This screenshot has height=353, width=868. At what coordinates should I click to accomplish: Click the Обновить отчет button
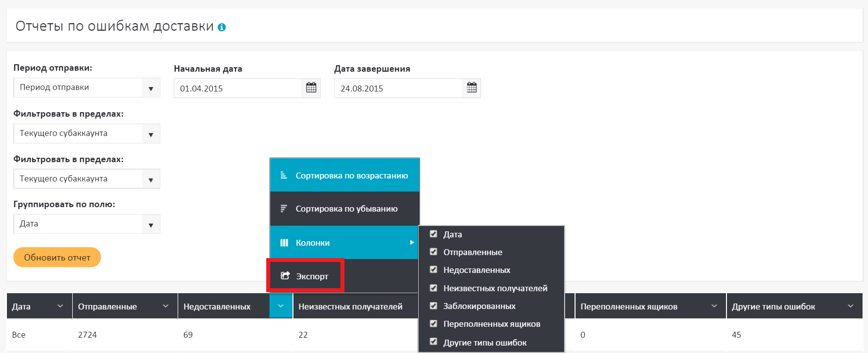(57, 258)
